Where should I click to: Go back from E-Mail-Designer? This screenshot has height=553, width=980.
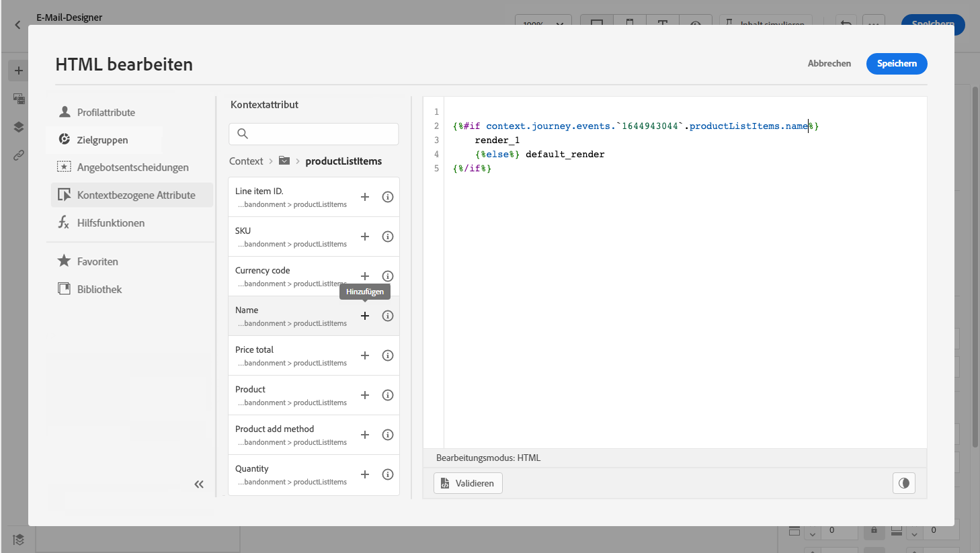[x=17, y=25]
